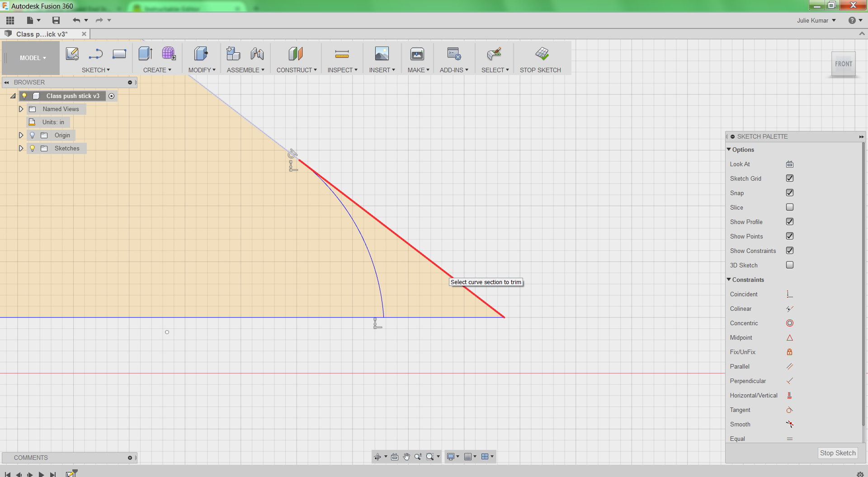This screenshot has height=477, width=868.
Task: Apply the Fix/UnFix lock constraint
Action: [x=790, y=352]
